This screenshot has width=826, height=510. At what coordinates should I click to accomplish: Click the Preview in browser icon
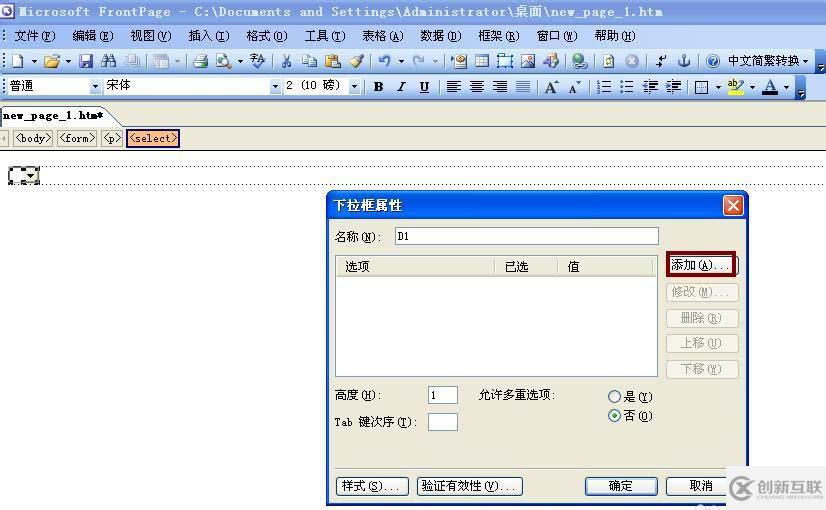point(223,61)
